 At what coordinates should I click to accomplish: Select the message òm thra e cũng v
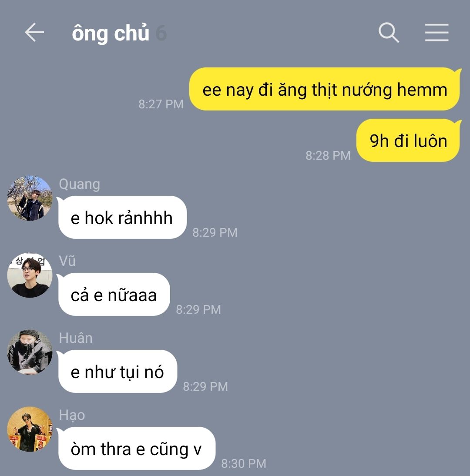tap(136, 449)
